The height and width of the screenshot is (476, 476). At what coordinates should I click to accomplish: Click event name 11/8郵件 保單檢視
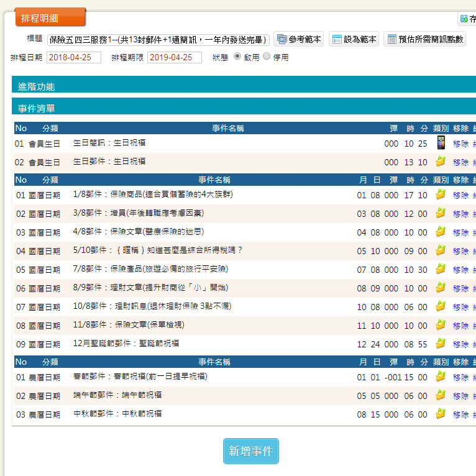(129, 325)
